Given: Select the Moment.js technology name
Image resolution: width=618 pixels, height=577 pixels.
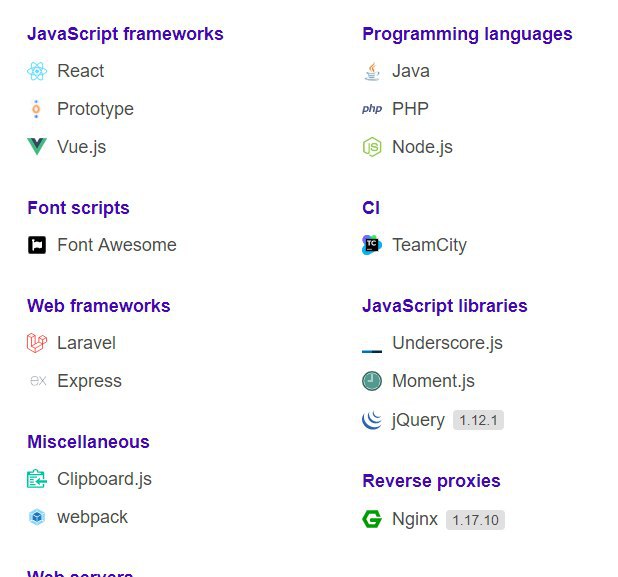Looking at the screenshot, I should 434,382.
